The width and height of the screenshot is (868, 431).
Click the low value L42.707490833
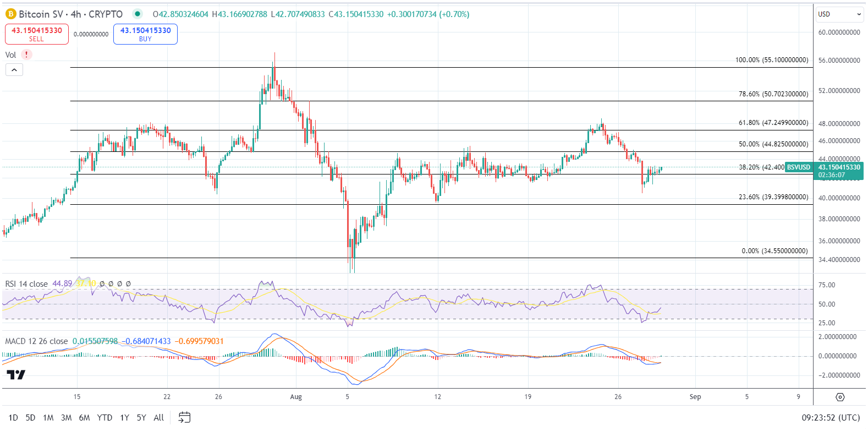[298, 14]
